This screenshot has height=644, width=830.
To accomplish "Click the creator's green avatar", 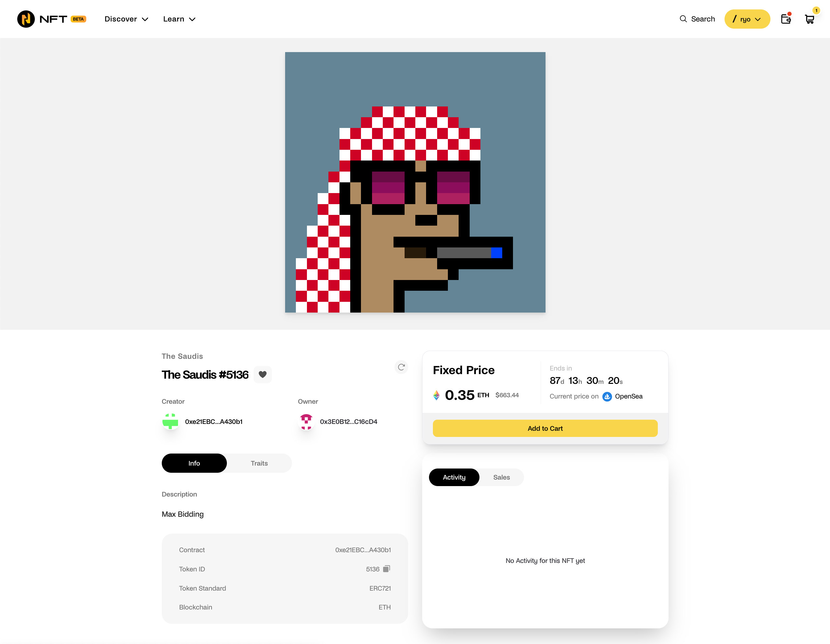I will (170, 421).
